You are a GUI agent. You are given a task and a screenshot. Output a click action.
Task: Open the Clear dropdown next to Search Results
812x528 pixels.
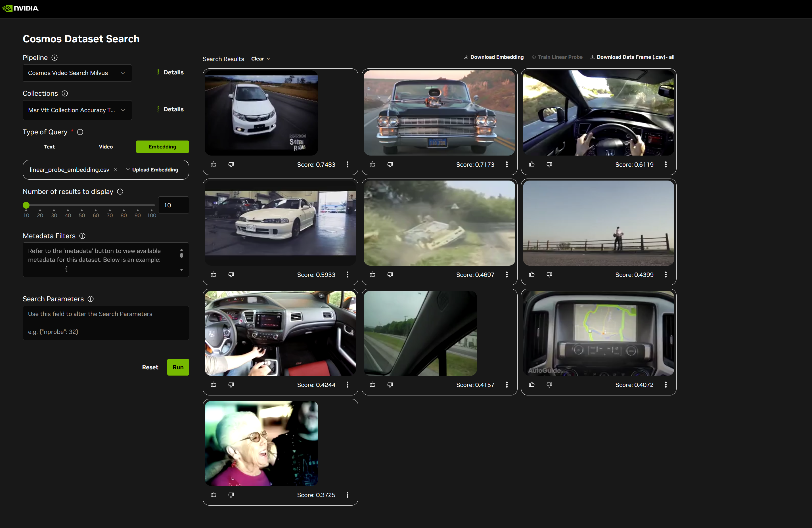point(261,59)
